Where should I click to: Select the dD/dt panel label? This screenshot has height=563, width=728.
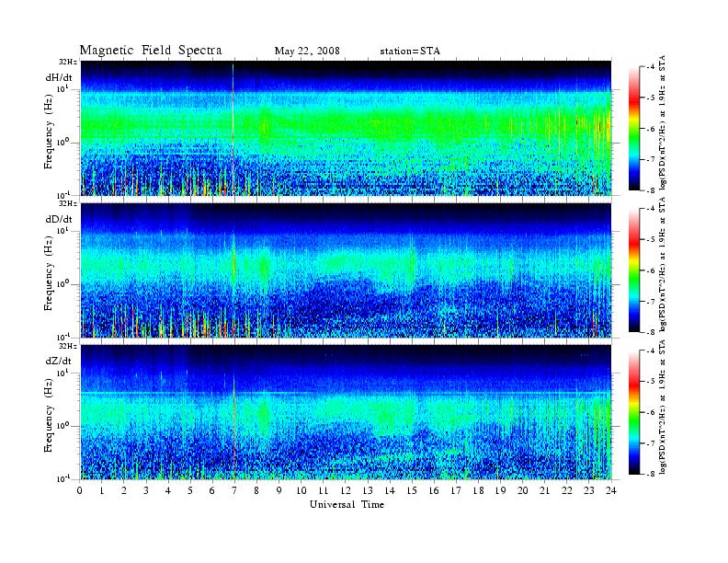[x=59, y=219]
